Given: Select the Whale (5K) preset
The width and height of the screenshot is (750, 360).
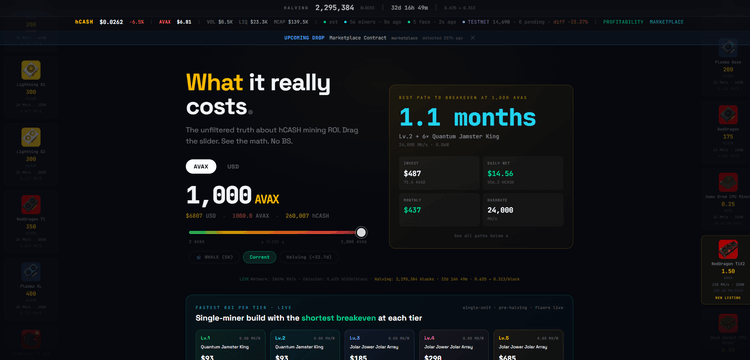Looking at the screenshot, I should pos(214,257).
